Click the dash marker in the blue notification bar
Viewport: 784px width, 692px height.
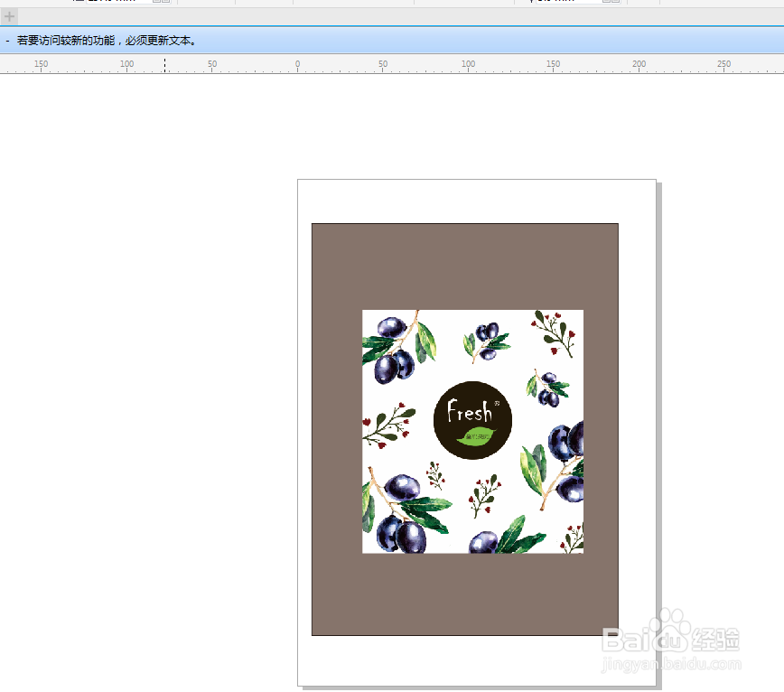pos(9,40)
